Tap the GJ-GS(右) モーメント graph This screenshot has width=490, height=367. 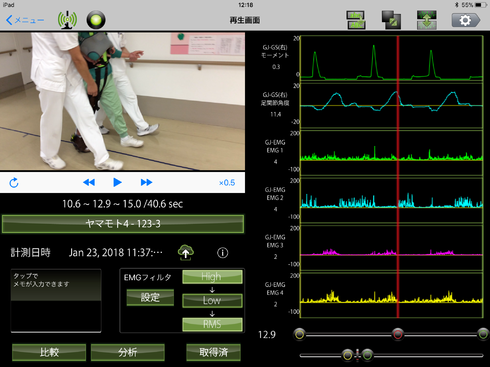(392, 59)
